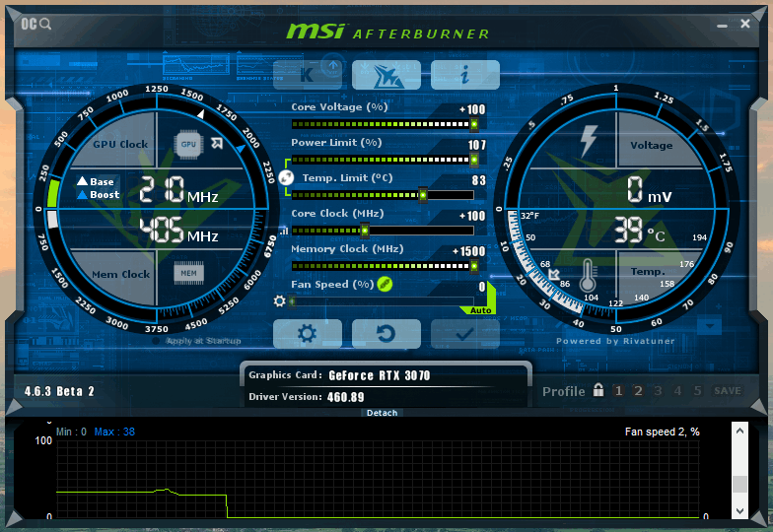The height and width of the screenshot is (532, 773).
Task: Click the Temp. Limit slider handle
Action: coord(422,195)
